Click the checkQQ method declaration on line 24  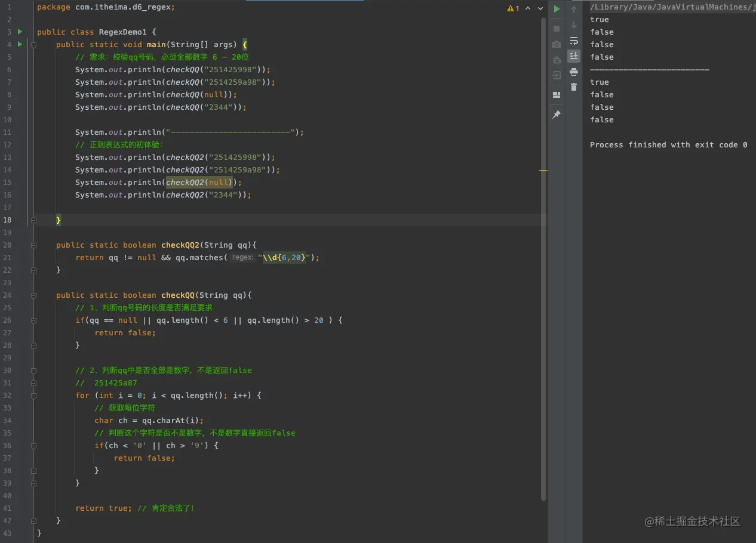[178, 295]
